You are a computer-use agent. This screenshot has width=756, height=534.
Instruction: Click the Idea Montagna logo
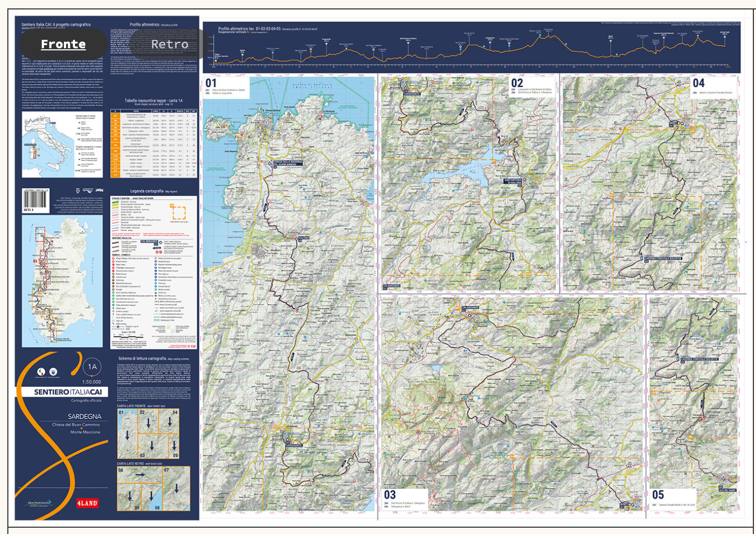pos(40,504)
